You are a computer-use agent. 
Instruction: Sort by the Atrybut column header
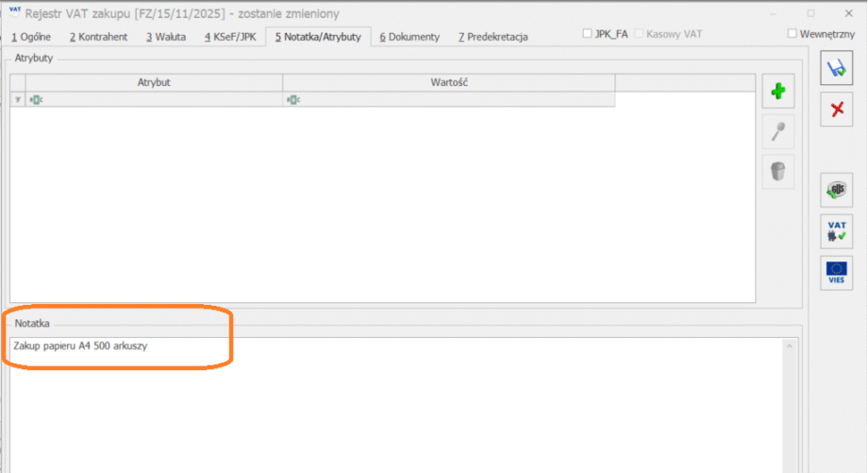coord(154,82)
